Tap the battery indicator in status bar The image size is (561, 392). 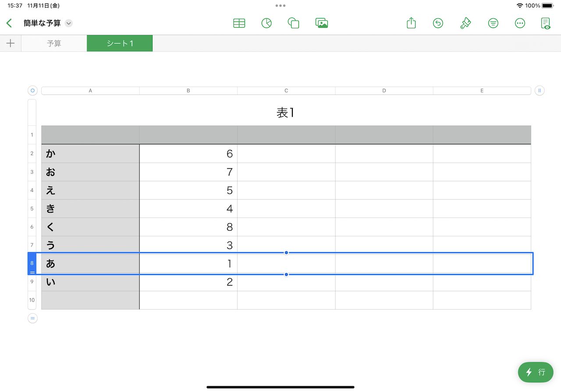(548, 6)
